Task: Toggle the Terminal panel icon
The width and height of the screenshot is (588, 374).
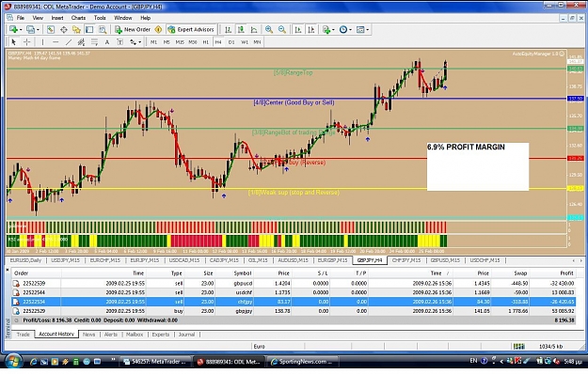Action: (89, 29)
